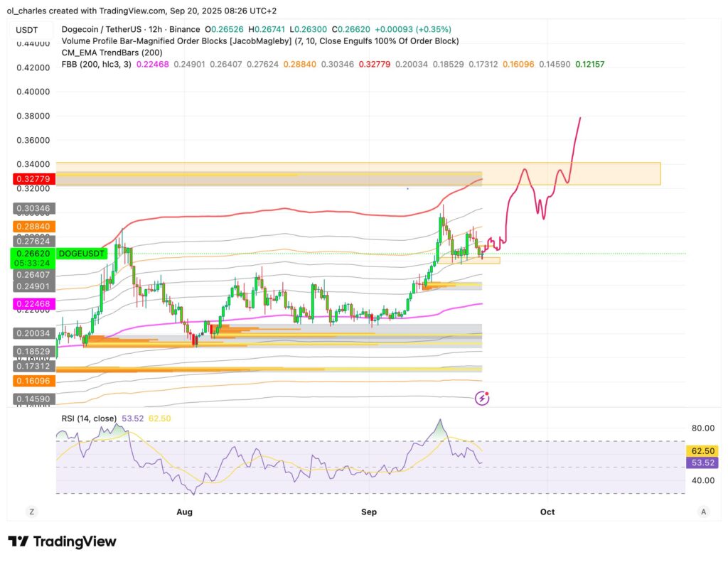Select the Oct label on the time axis
The image size is (728, 562).
(x=547, y=512)
